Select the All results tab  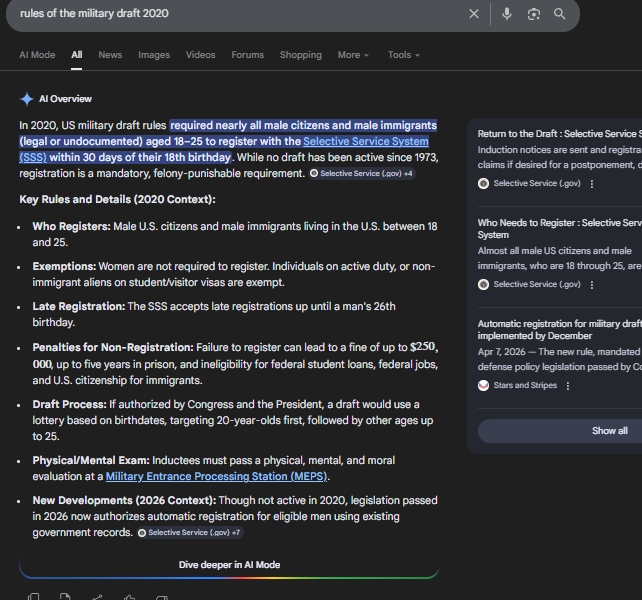click(x=77, y=55)
